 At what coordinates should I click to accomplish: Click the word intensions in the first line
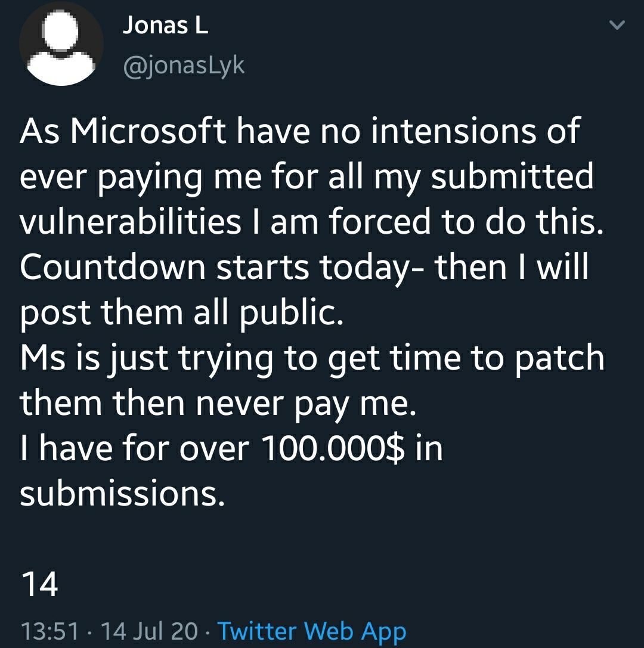pos(453,131)
